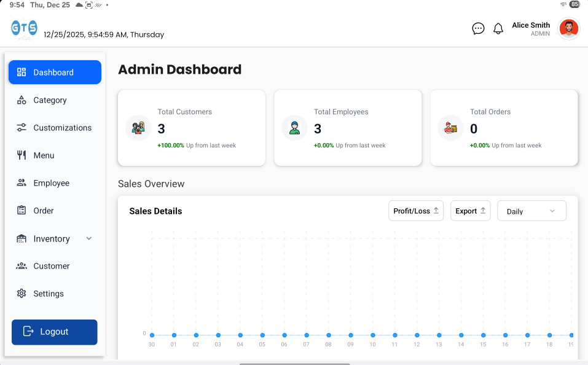Click the chart data point for 10
The height and width of the screenshot is (365, 588).
pyautogui.click(x=373, y=335)
